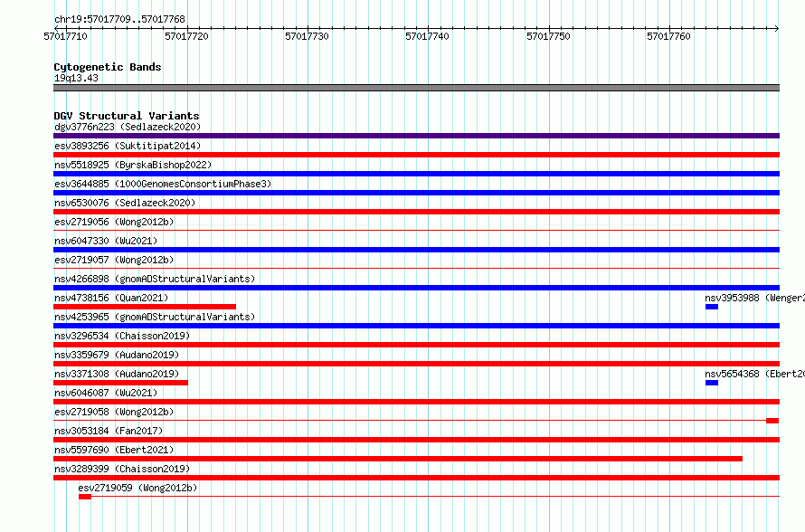The height and width of the screenshot is (532, 805).
Task: Click the red esv3893256 variant bar
Action: pos(416,155)
